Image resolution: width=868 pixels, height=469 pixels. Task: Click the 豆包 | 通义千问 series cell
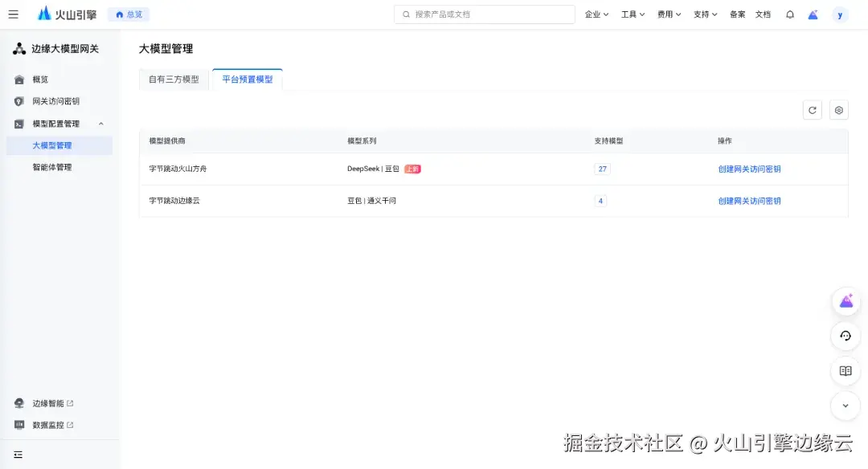[371, 201]
